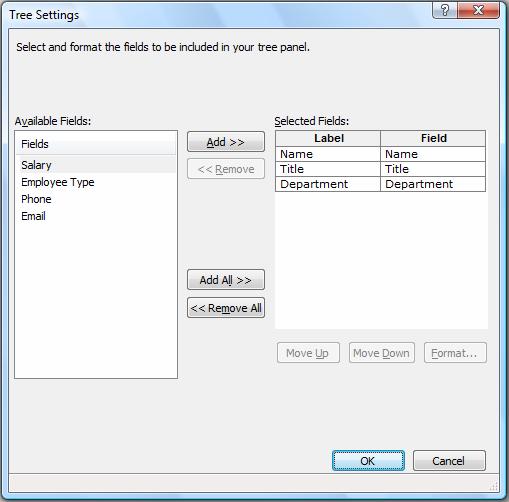Choose Phone from the available fields list

point(96,199)
